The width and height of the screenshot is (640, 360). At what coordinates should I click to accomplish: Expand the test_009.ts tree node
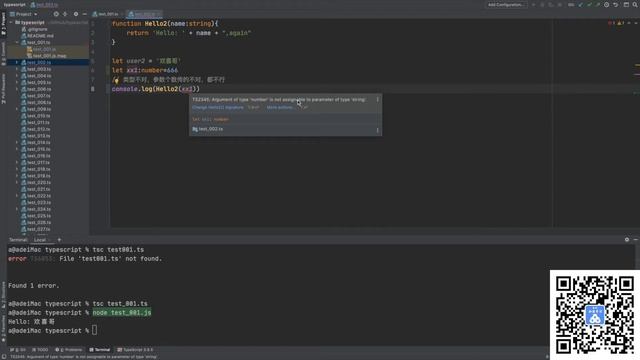(x=17, y=109)
